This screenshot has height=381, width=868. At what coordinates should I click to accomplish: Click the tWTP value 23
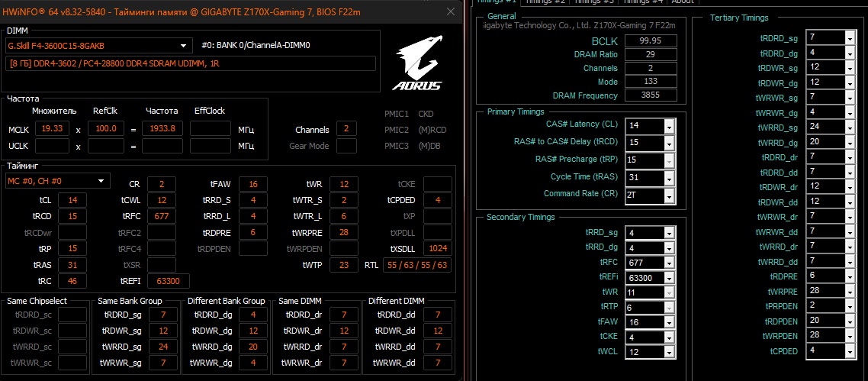(x=344, y=265)
